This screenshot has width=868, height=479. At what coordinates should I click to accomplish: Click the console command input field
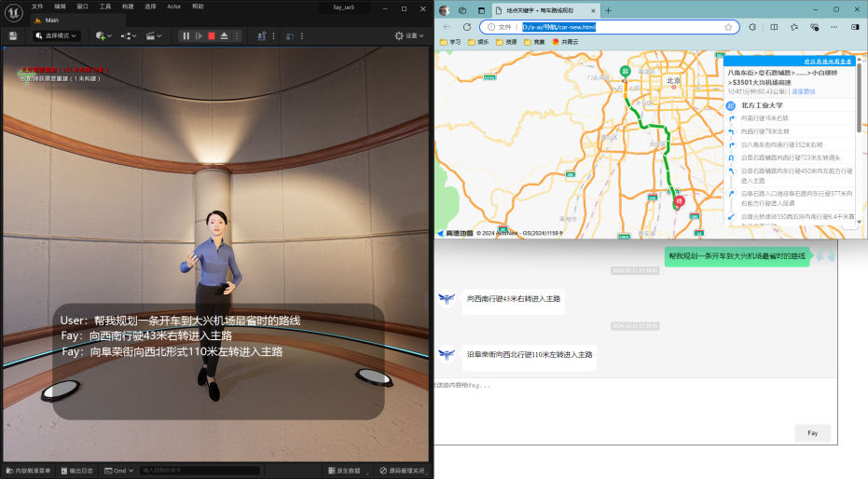199,471
